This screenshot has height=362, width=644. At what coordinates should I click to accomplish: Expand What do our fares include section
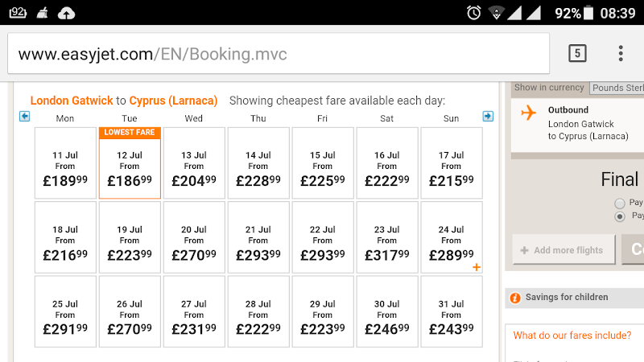(576, 335)
